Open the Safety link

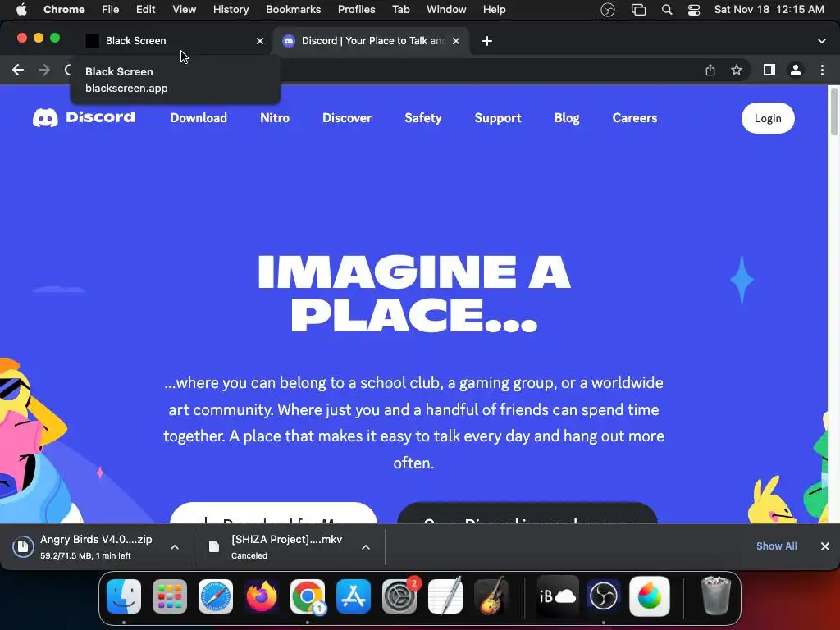point(423,118)
